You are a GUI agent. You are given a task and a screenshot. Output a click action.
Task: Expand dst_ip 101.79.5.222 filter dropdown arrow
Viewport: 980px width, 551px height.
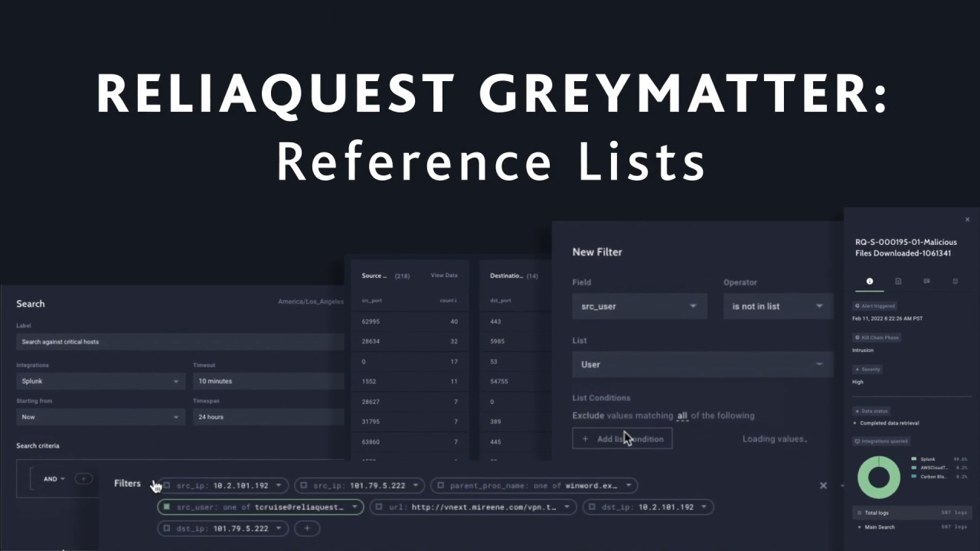click(x=279, y=528)
